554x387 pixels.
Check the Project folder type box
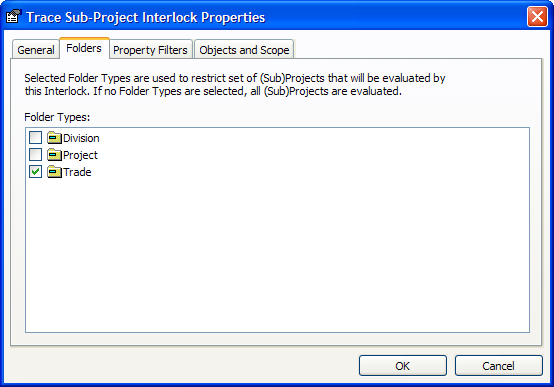(35, 154)
